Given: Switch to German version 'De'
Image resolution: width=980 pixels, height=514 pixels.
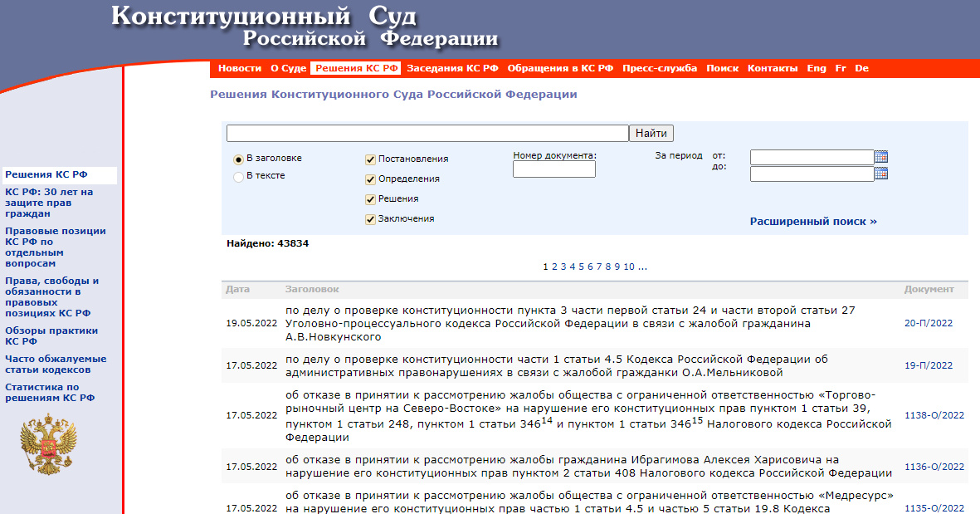Looking at the screenshot, I should click(862, 68).
